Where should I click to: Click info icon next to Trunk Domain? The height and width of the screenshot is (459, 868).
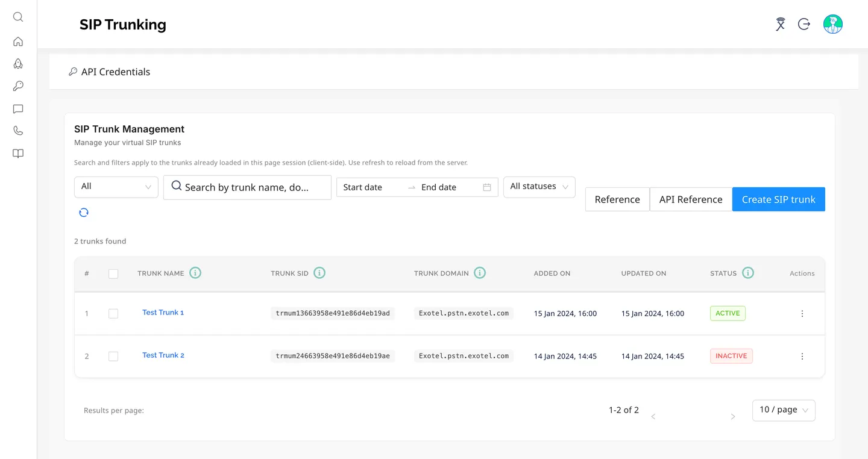click(480, 273)
